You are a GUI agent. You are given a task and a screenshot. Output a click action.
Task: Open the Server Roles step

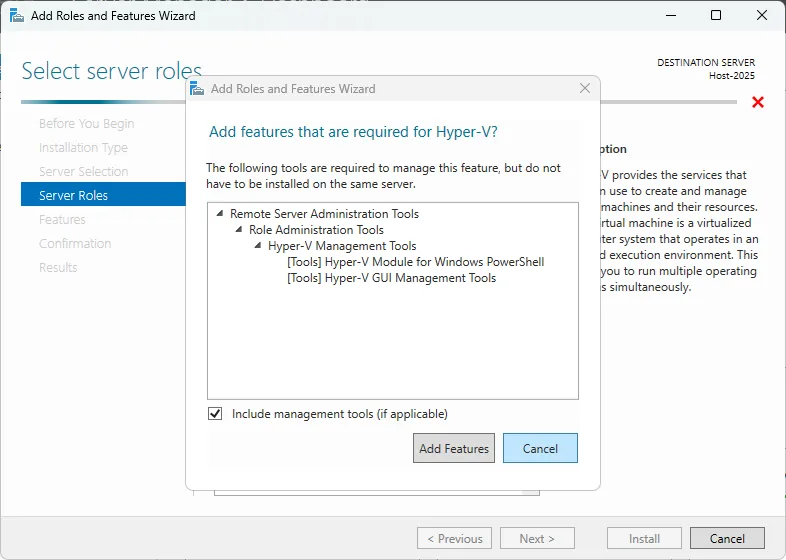(103, 195)
